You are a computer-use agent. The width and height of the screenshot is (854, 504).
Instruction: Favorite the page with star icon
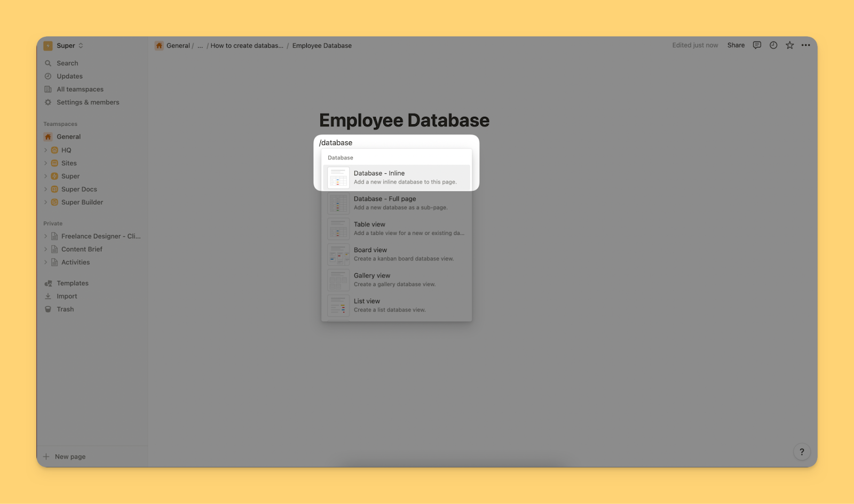pyautogui.click(x=790, y=45)
